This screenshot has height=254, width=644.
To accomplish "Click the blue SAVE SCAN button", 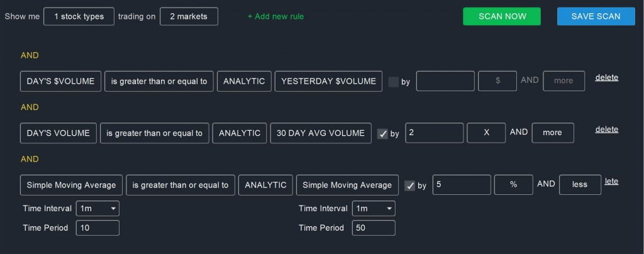I will click(x=596, y=16).
